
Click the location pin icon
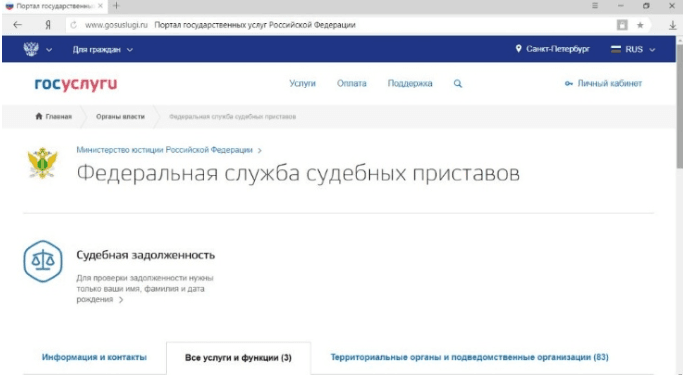pos(518,48)
